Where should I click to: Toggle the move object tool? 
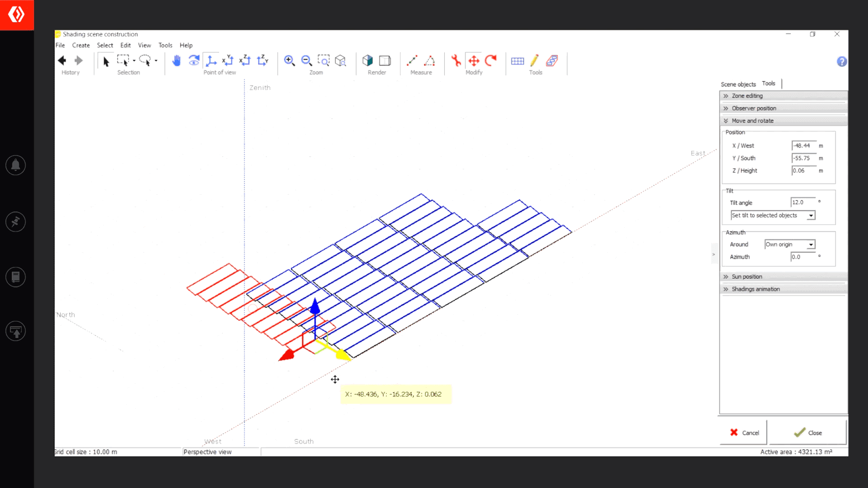point(474,60)
